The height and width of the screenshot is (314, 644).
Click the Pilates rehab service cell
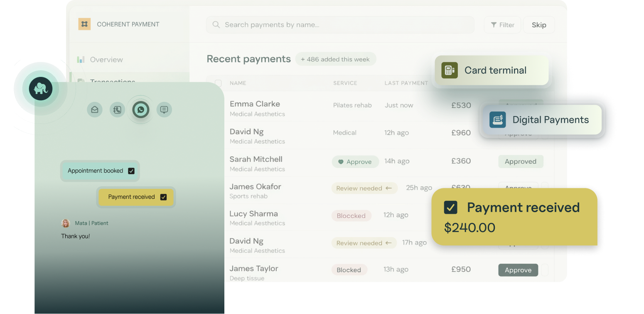pyautogui.click(x=352, y=105)
